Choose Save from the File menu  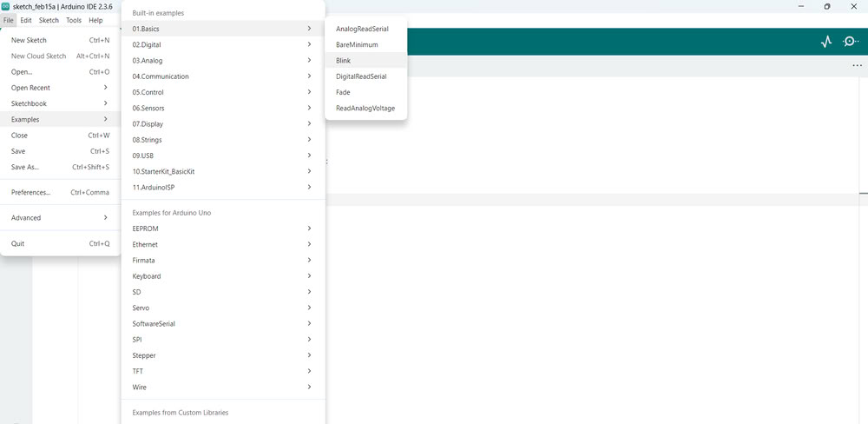[61, 151]
